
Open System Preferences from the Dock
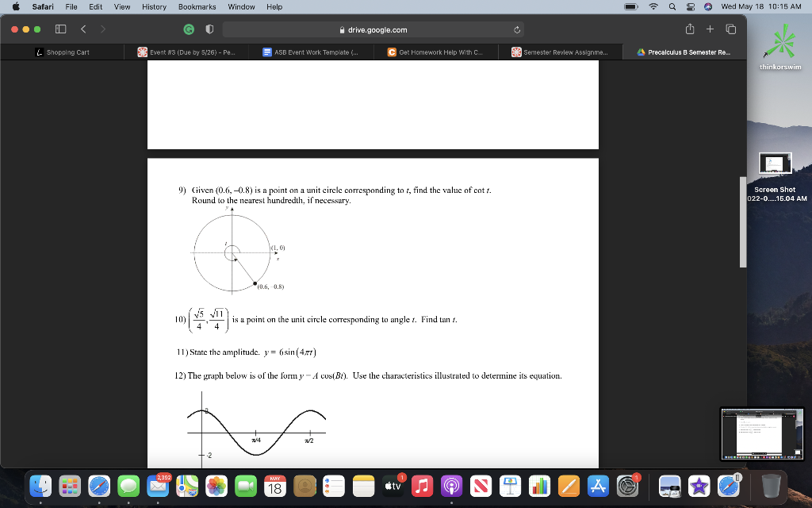tap(628, 487)
